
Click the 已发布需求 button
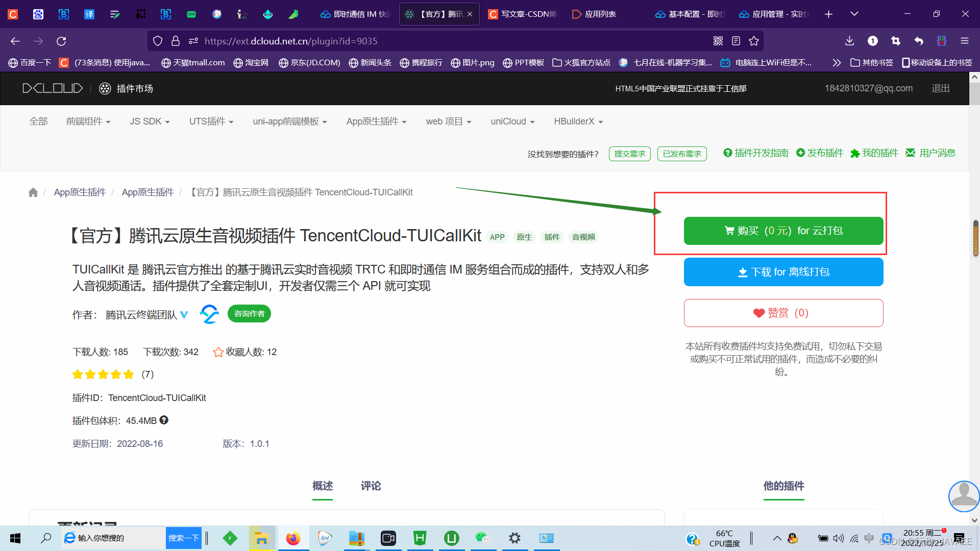tap(682, 154)
